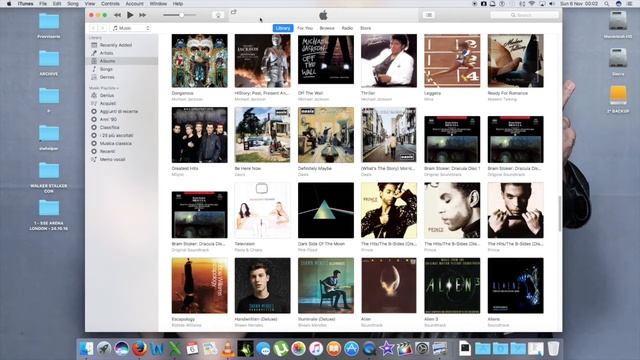The image size is (640, 360).
Task: Open the Dangerous album cover
Action: (x=200, y=61)
